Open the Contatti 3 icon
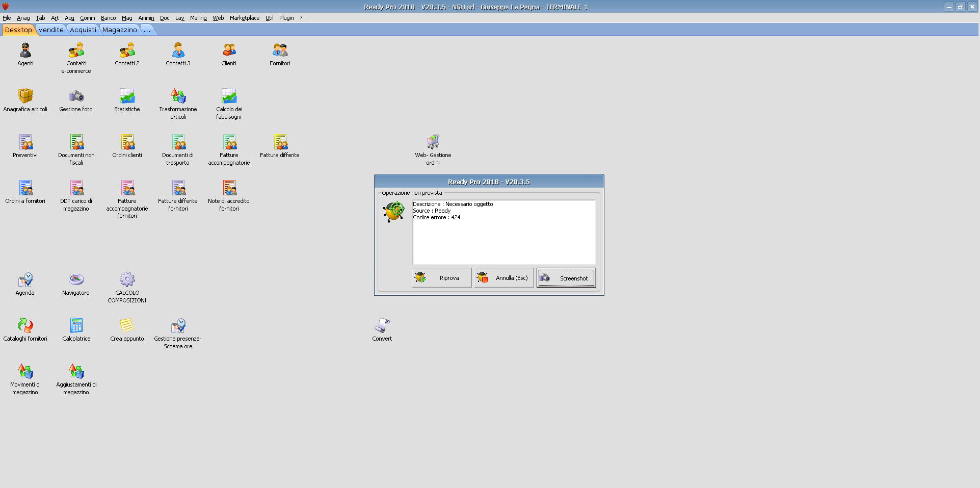Viewport: 980px width, 488px height. point(178,50)
